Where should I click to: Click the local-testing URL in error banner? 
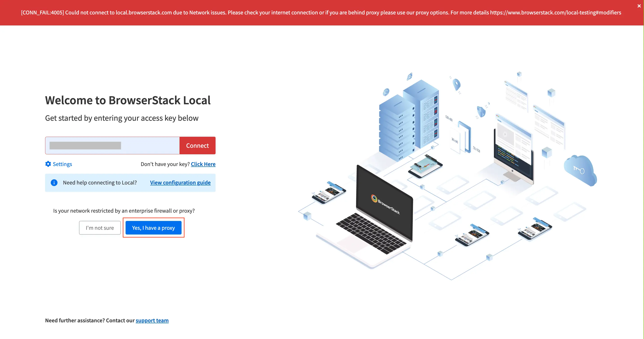coord(555,12)
